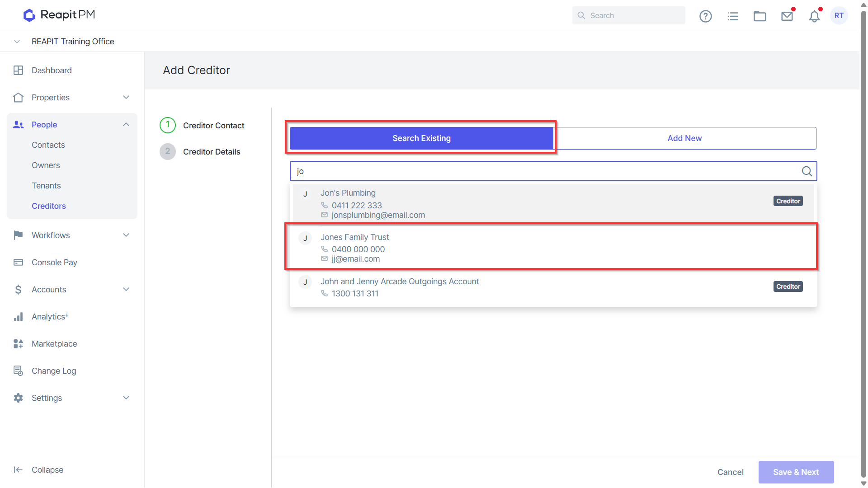Collapse the sidebar using Collapse icon

[18, 470]
